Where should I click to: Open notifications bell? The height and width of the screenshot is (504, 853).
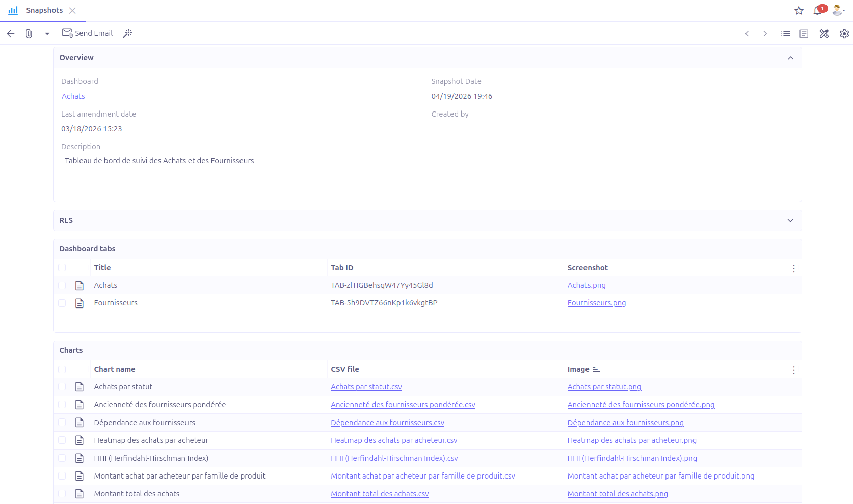coord(818,10)
